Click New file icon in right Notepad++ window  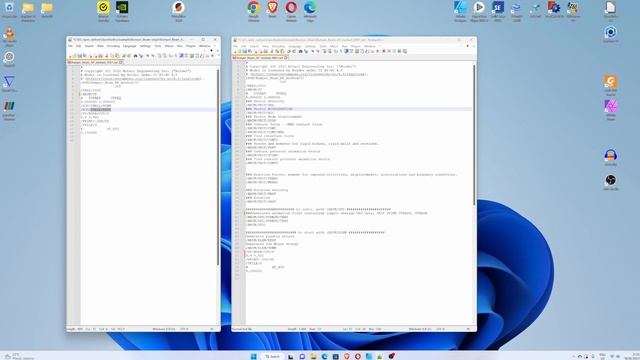[x=236, y=51]
